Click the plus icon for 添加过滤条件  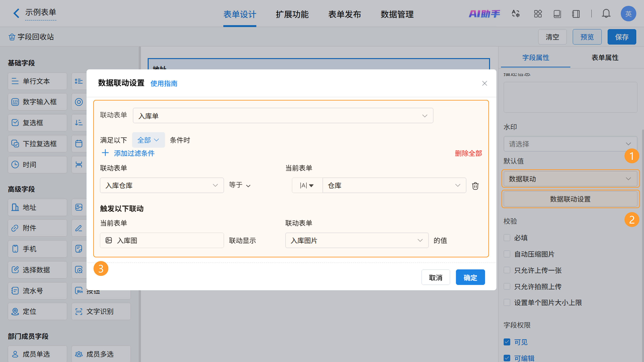pyautogui.click(x=105, y=153)
